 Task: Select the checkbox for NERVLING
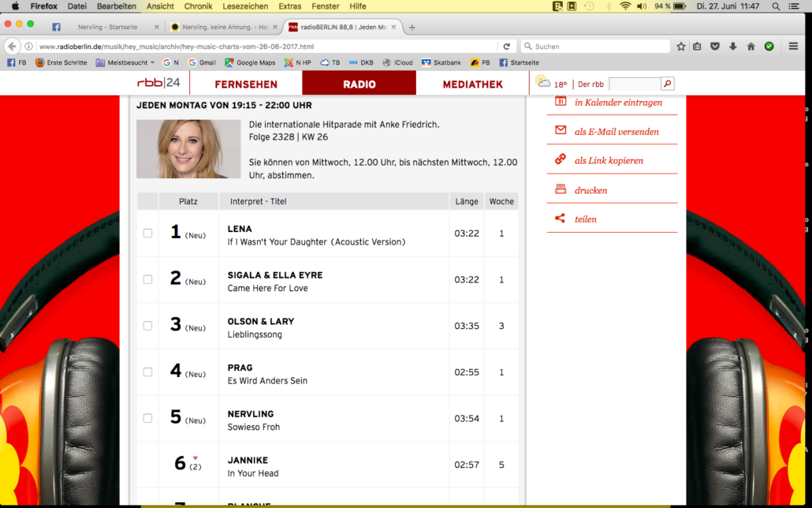pyautogui.click(x=147, y=418)
